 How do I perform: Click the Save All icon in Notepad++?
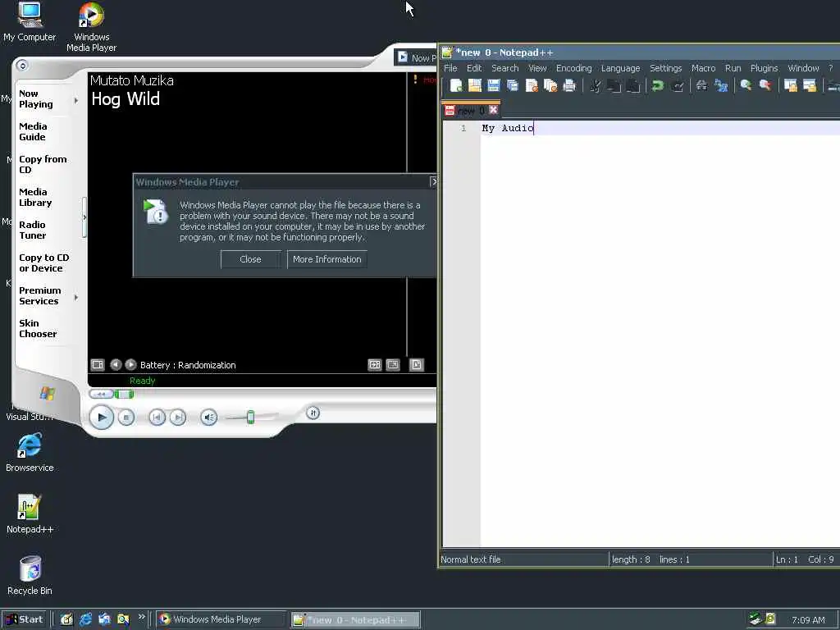click(513, 85)
